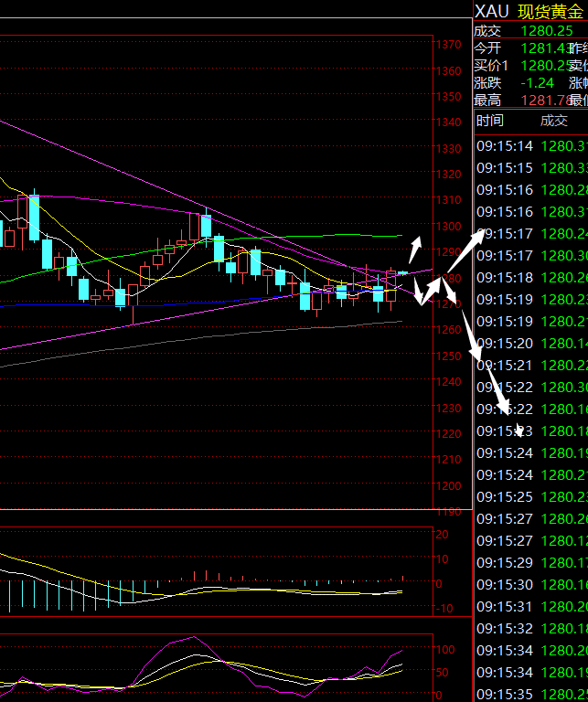588x702 pixels.
Task: Click the 成交 column header in tick list
Action: (x=553, y=121)
